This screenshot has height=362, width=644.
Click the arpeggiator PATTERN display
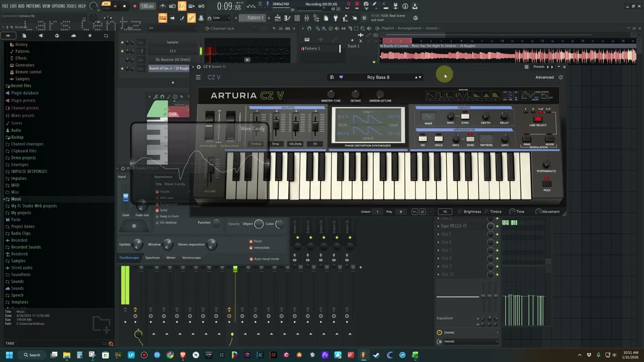click(486, 139)
